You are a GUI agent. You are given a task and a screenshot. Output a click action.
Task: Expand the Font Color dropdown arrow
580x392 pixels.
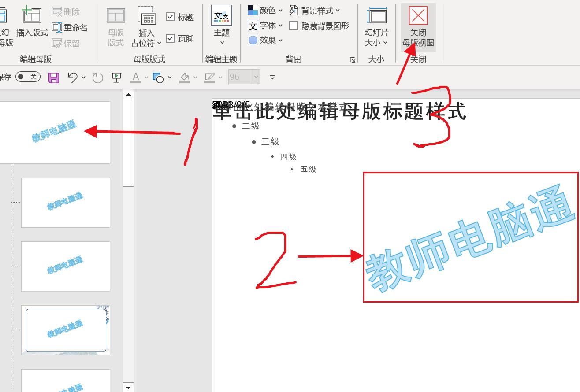point(146,78)
